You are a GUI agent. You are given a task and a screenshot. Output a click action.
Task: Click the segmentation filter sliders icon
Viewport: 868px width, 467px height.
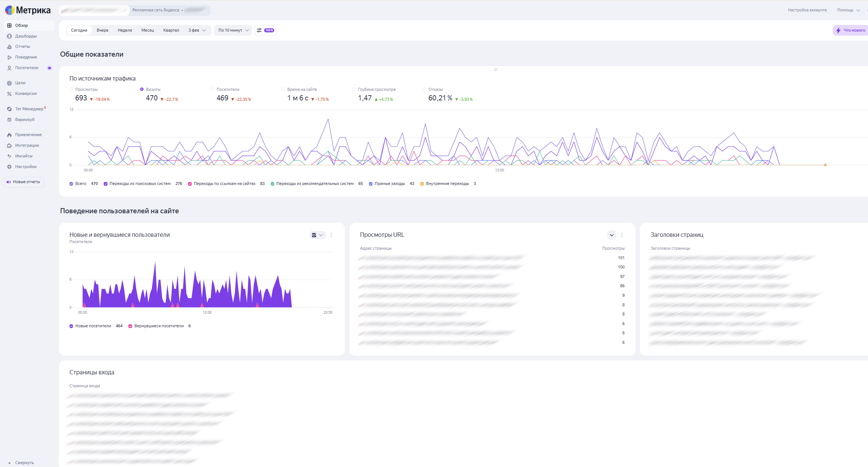coord(259,30)
